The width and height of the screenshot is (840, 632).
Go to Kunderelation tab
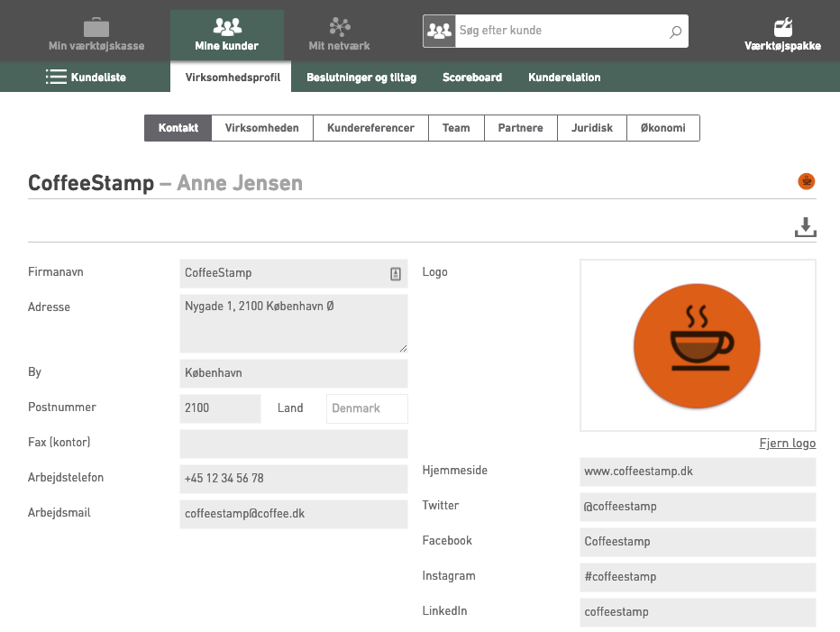coord(564,78)
